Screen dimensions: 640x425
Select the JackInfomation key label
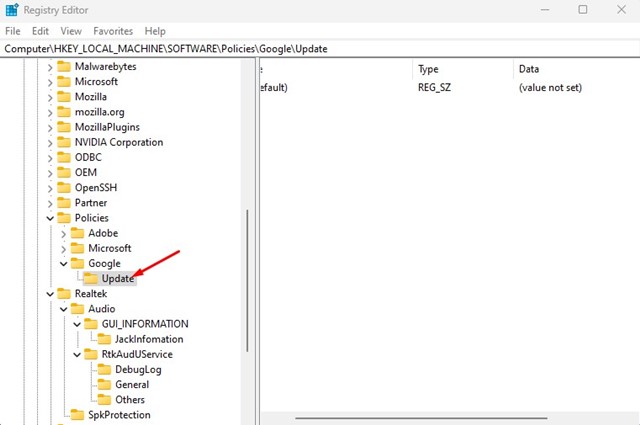[x=149, y=339]
